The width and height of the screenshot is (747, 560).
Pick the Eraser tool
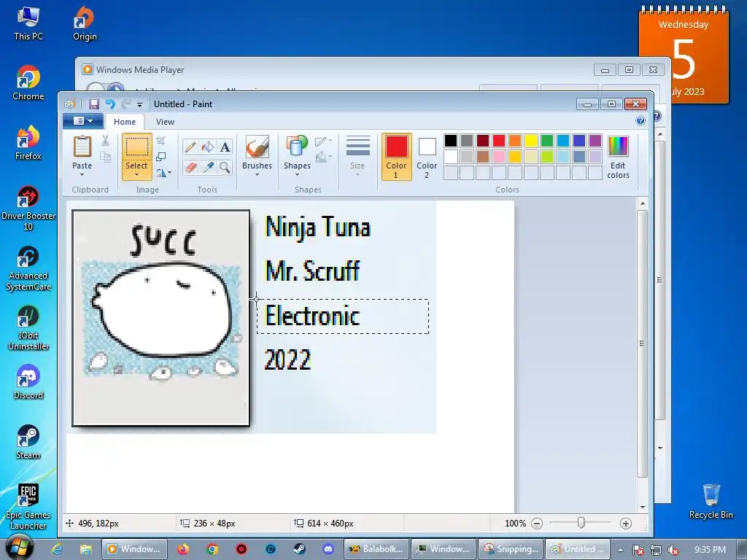pos(190,167)
